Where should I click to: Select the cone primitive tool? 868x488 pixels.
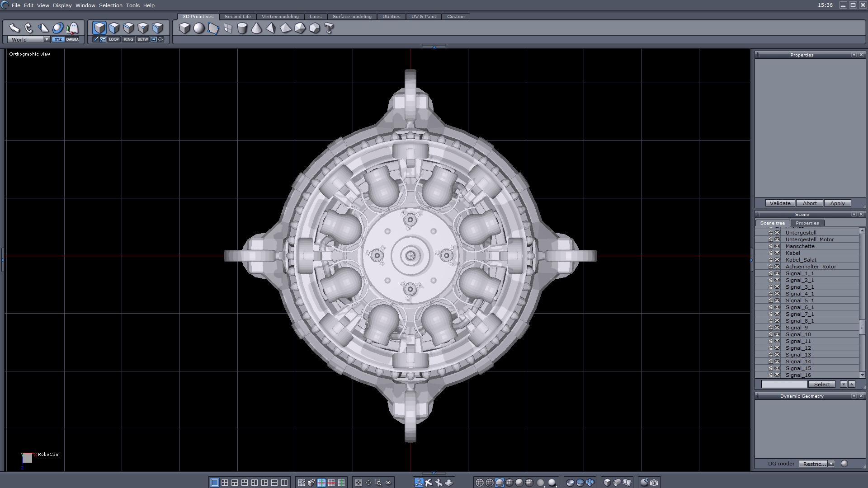click(256, 28)
